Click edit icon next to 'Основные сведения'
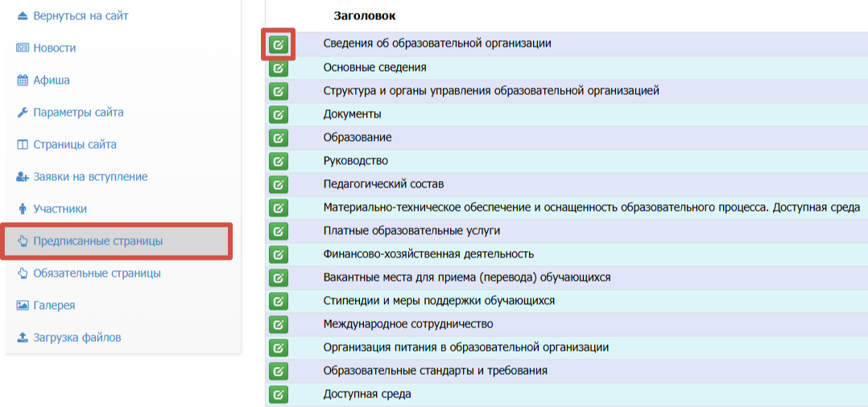Image resolution: width=868 pixels, height=407 pixels. coord(278,68)
